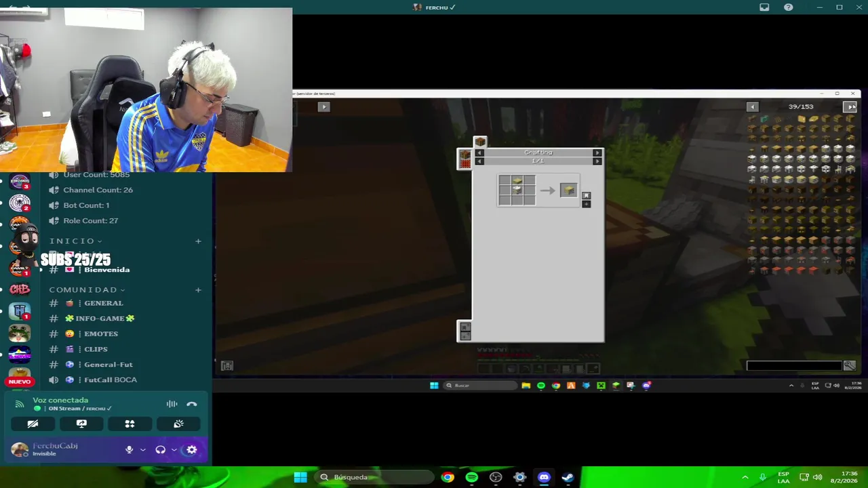868x488 pixels.
Task: Collapse the COMUNIDAD channel category
Action: [x=87, y=290]
